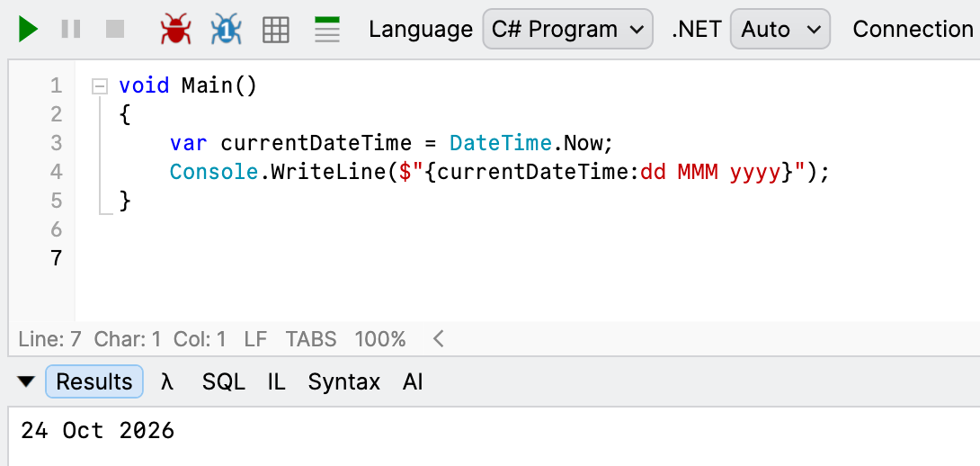980x466 pixels.
Task: Switch results to rich text view
Action: pyautogui.click(x=327, y=30)
